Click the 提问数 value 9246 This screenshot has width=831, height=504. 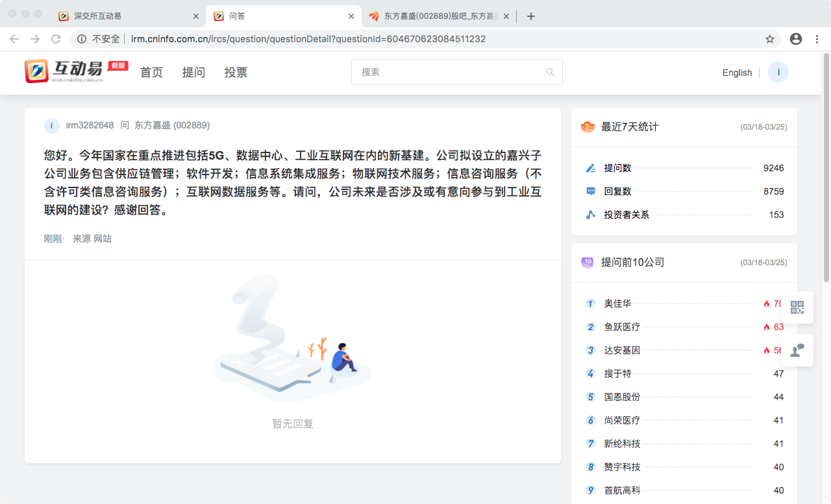[774, 168]
